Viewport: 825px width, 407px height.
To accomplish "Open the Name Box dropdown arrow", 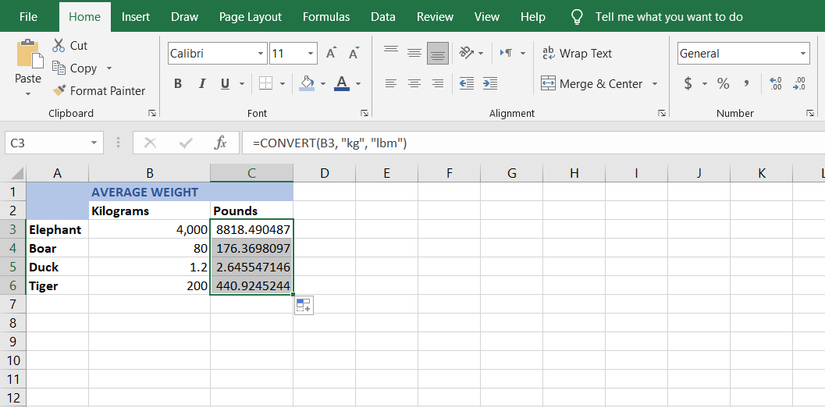I will point(95,144).
